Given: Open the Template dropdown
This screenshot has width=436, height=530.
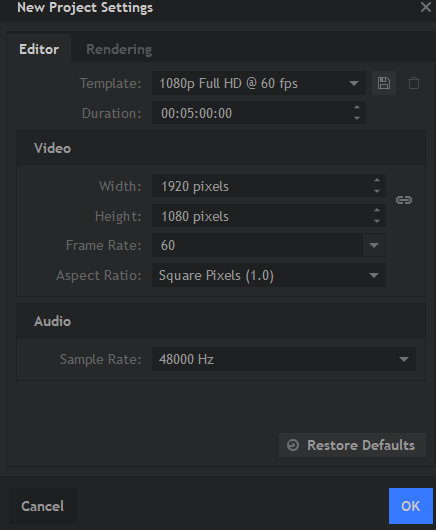Looking at the screenshot, I should [x=259, y=83].
